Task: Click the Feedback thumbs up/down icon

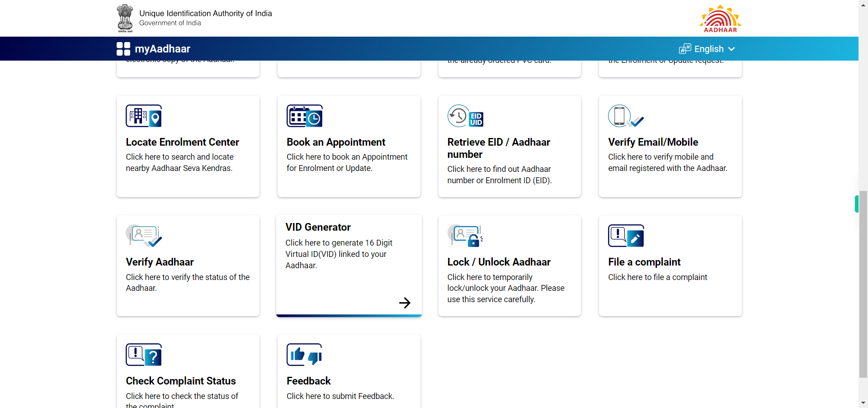Action: [x=305, y=355]
